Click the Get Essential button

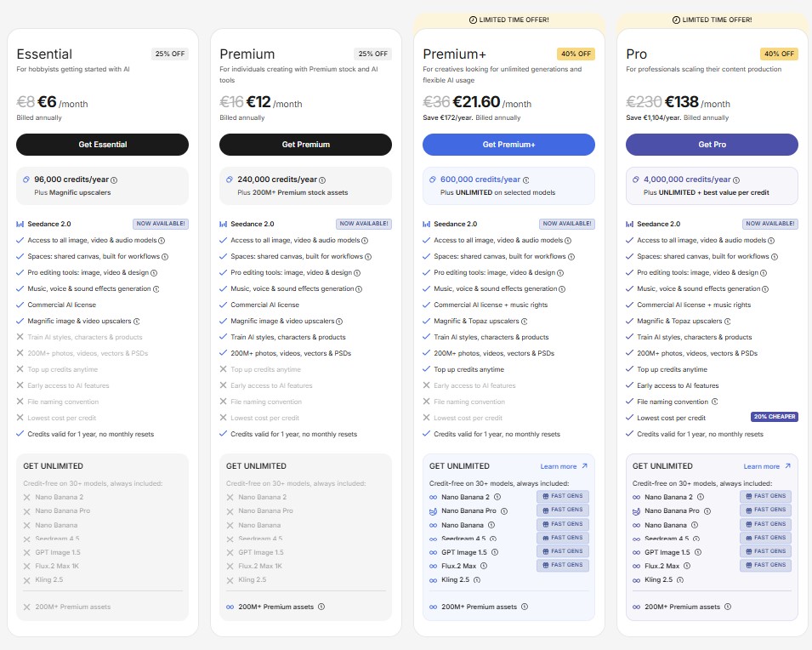[x=103, y=145]
